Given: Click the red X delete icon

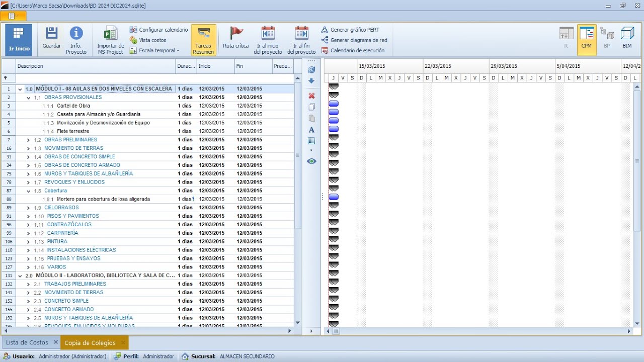Looking at the screenshot, I should coord(311,96).
